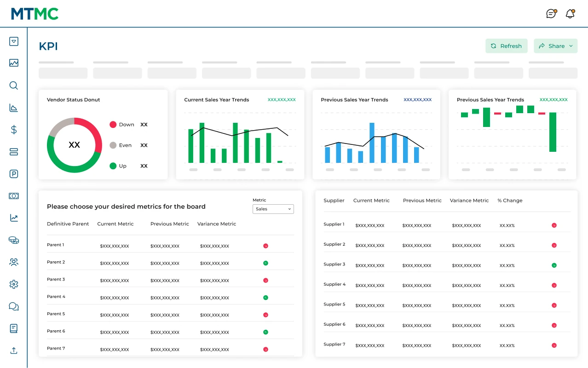Open the image trend chart sidebar icon
Image resolution: width=588 pixels, height=368 pixels.
14,63
